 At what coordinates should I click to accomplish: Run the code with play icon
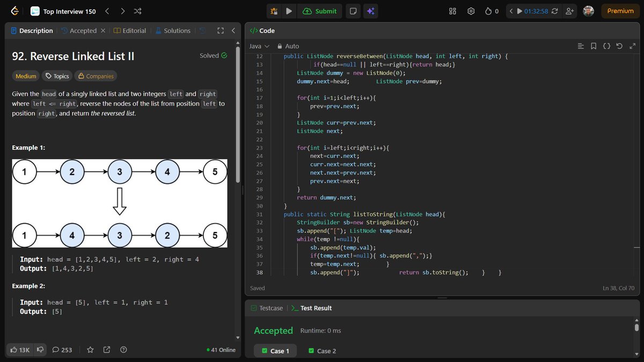(289, 11)
